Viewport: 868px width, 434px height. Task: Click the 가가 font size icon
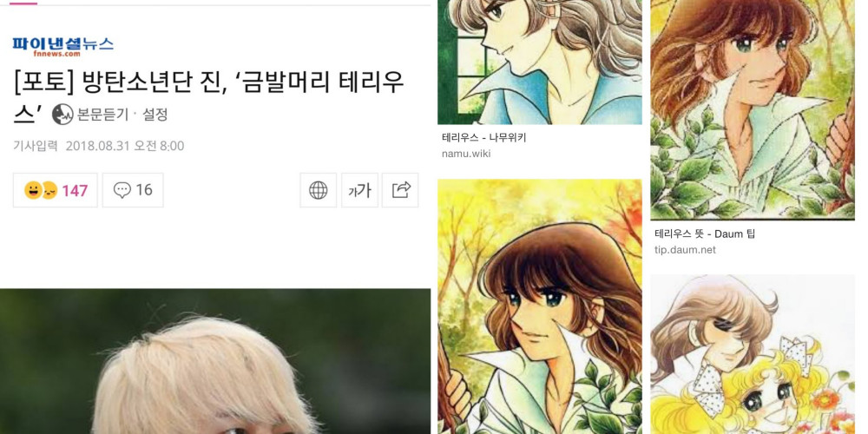[x=359, y=190]
